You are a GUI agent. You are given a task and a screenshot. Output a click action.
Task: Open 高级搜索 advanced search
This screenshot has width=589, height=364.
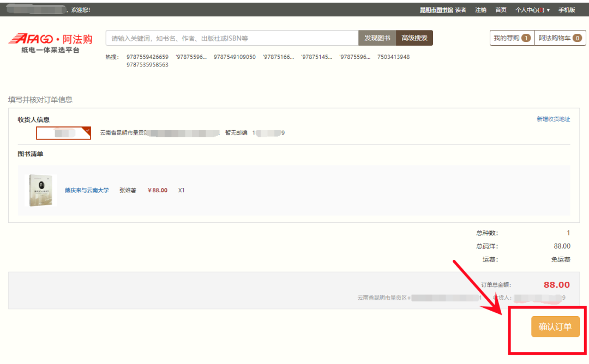tap(414, 38)
